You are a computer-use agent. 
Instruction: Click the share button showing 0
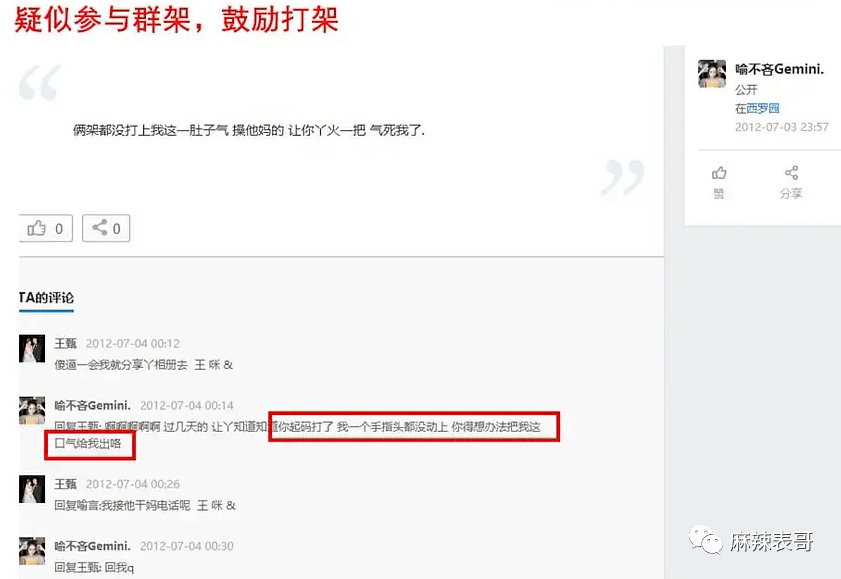pyautogui.click(x=106, y=228)
